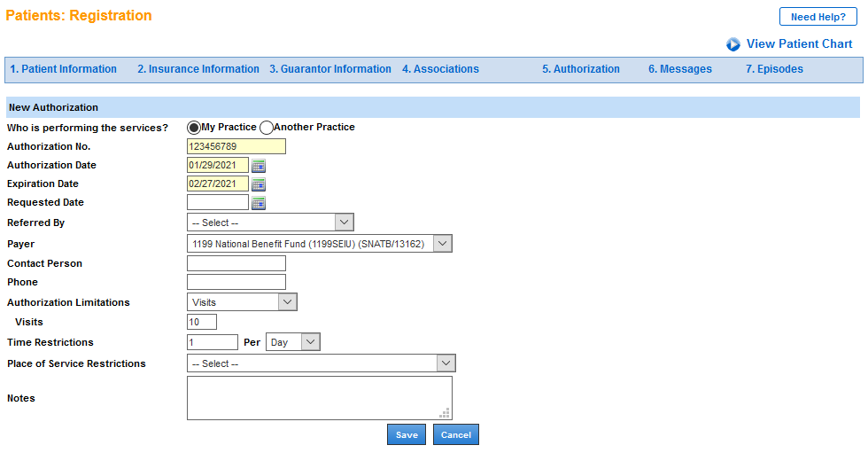Open the Guarantor Information tab
This screenshot has height=453, width=868.
[x=330, y=69]
